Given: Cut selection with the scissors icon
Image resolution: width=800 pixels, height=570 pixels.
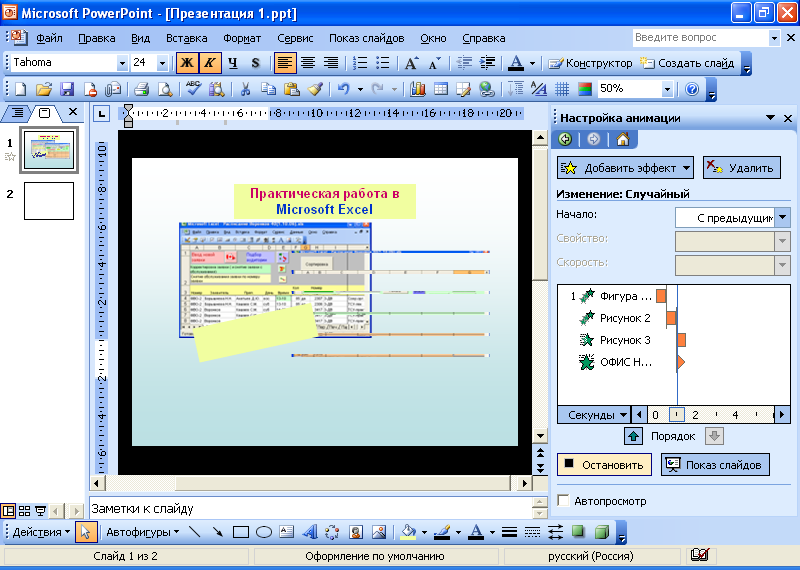Looking at the screenshot, I should point(245,89).
